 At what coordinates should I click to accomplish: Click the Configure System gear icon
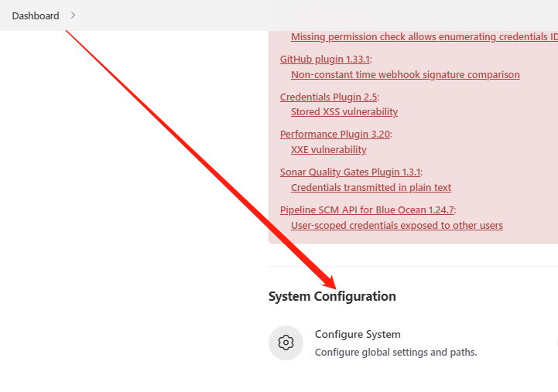tap(286, 343)
